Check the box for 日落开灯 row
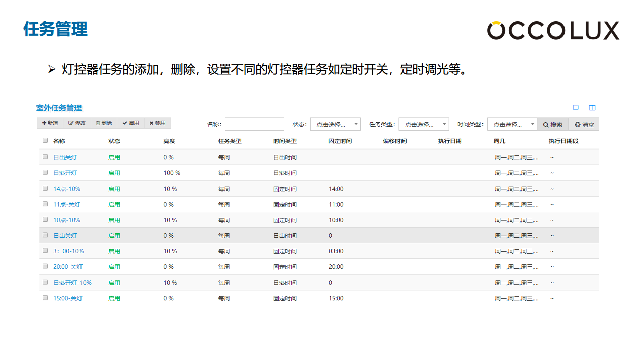 [45, 172]
